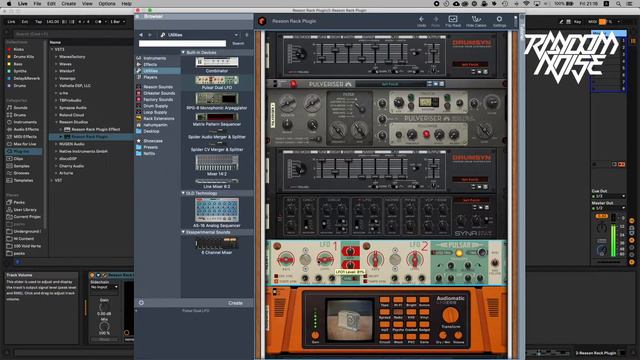Viewport: 640px width, 360px height.
Task: Toggle Pulsar LFO 2 on button
Action: click(x=366, y=246)
